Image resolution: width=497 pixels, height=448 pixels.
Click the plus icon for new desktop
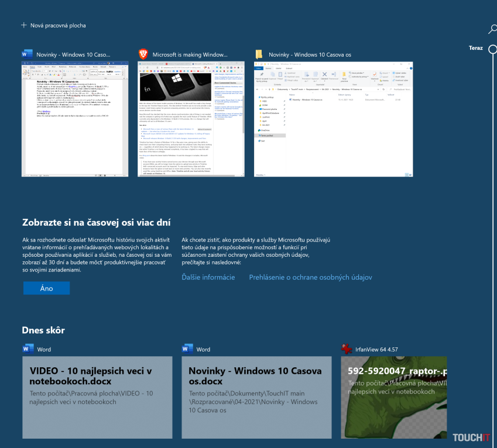point(24,25)
